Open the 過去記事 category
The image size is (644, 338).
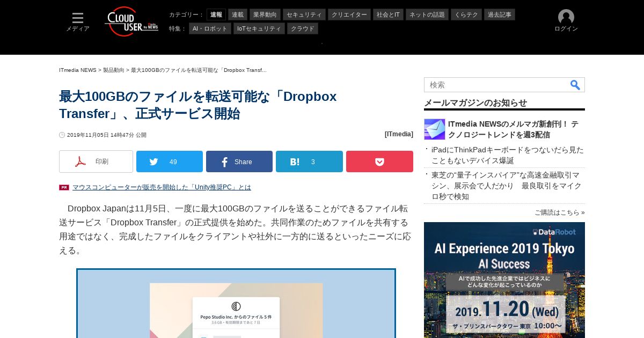pyautogui.click(x=500, y=14)
